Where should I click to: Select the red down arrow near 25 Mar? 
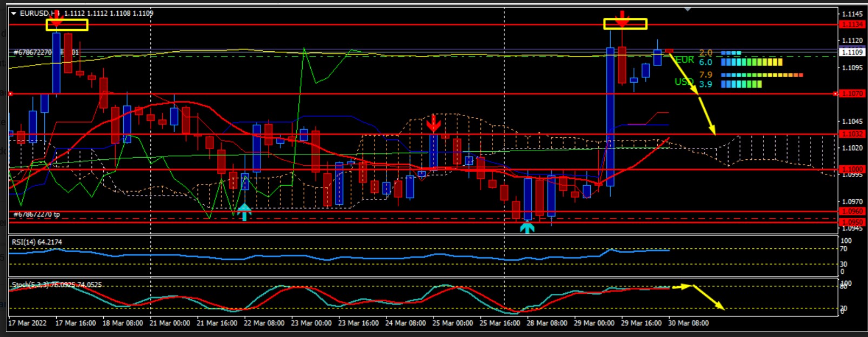[433, 124]
